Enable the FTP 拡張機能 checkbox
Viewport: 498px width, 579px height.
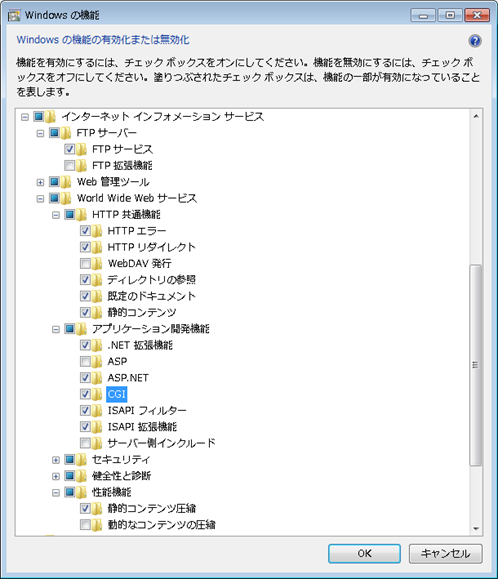point(69,165)
